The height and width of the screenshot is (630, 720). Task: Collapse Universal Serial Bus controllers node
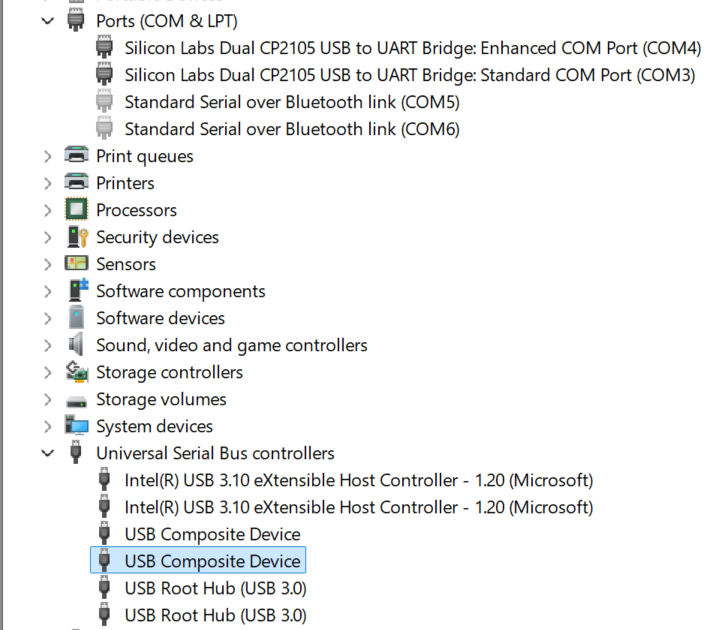click(48, 453)
